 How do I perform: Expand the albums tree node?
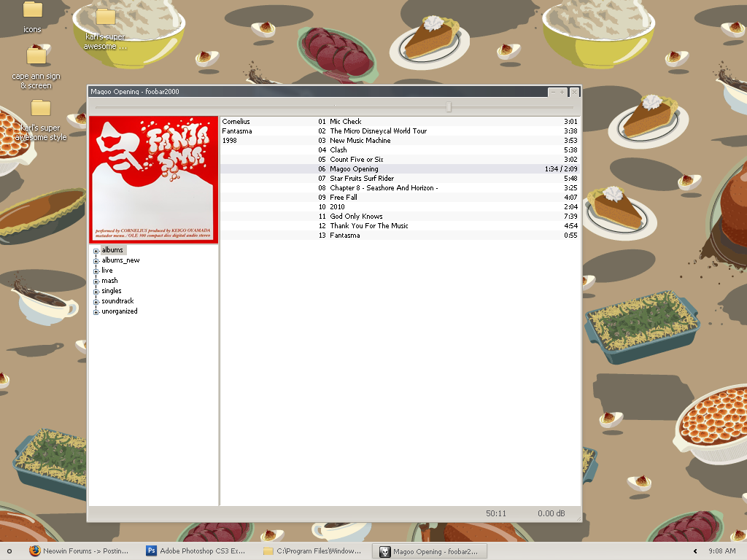coord(96,251)
